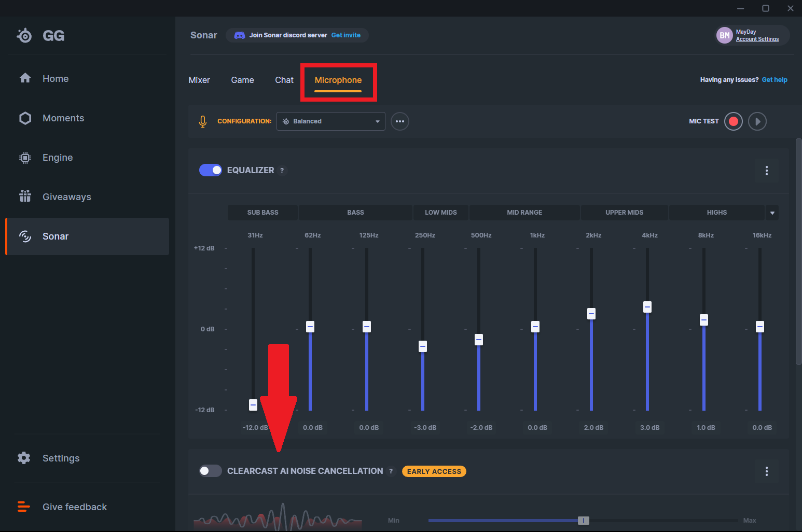Select the Highs band header
The height and width of the screenshot is (532, 802).
pyautogui.click(x=716, y=213)
